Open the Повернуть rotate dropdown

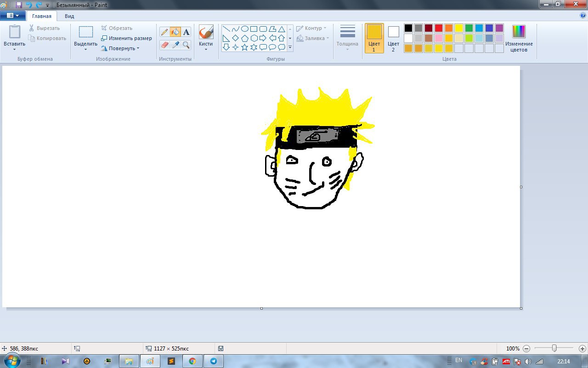coord(120,48)
